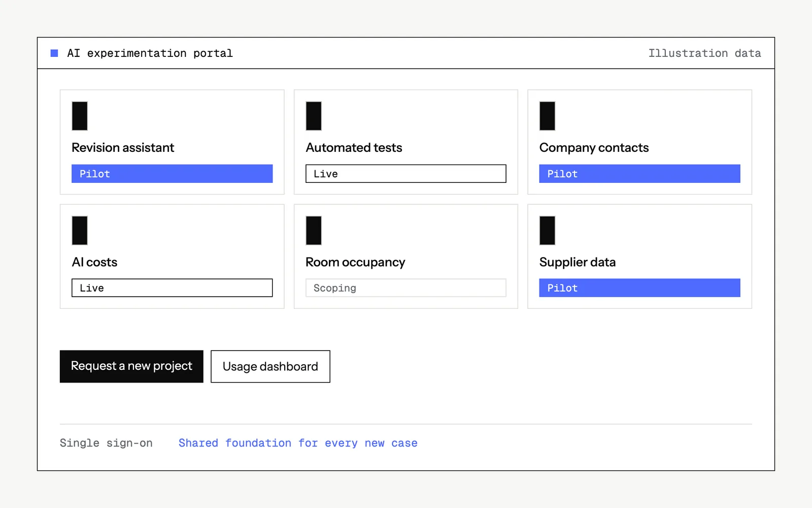The width and height of the screenshot is (812, 508).
Task: Open the AI costs project title
Action: pos(94,262)
